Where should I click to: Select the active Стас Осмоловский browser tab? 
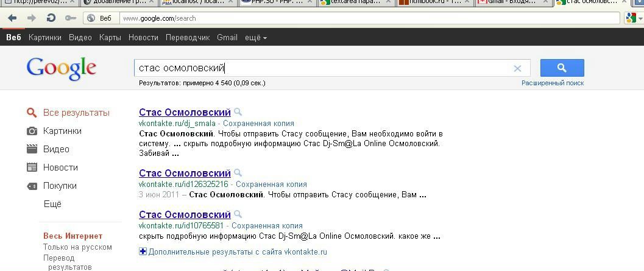(592, 2)
